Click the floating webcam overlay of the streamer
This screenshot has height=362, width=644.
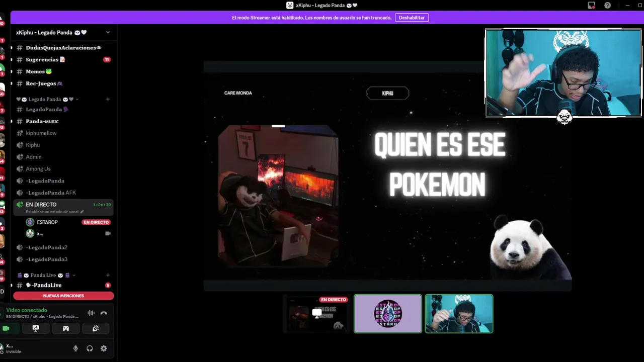click(x=563, y=73)
